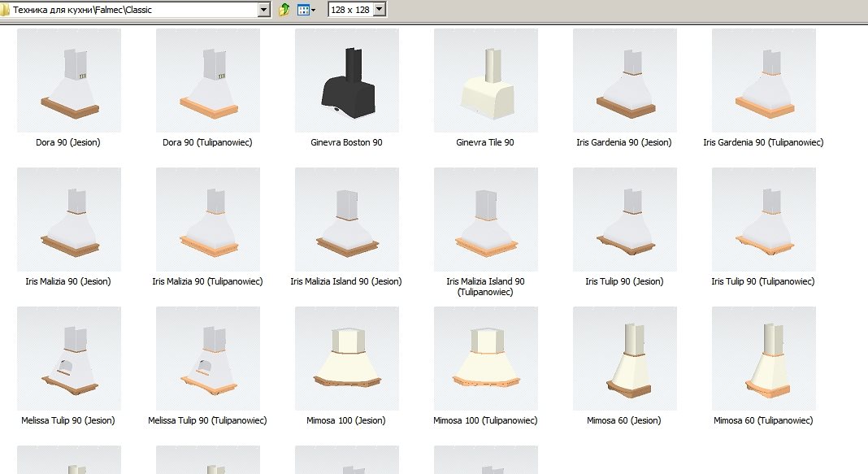Click the 'Mimosa 60 (Tulipanowiec)' label
The height and width of the screenshot is (474, 868).
[x=763, y=420]
